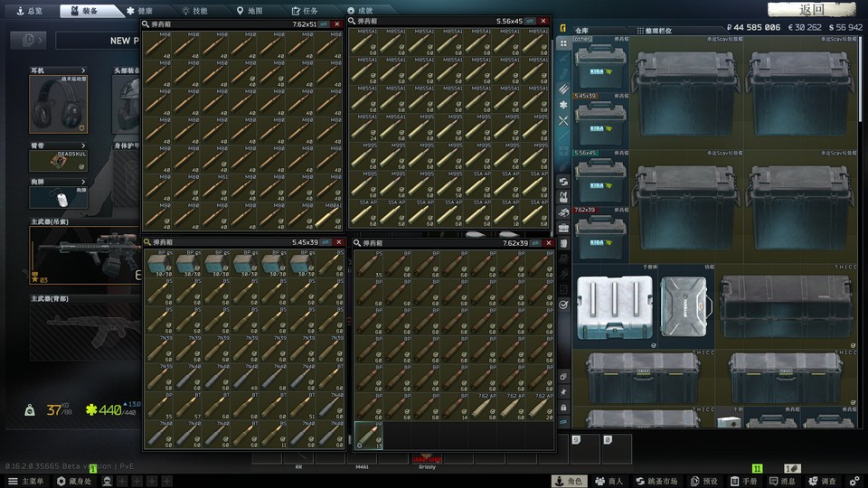Screen dimensions: 868x488
Task: Toggle tag button on 5.45x39 case window
Action: tap(325, 242)
